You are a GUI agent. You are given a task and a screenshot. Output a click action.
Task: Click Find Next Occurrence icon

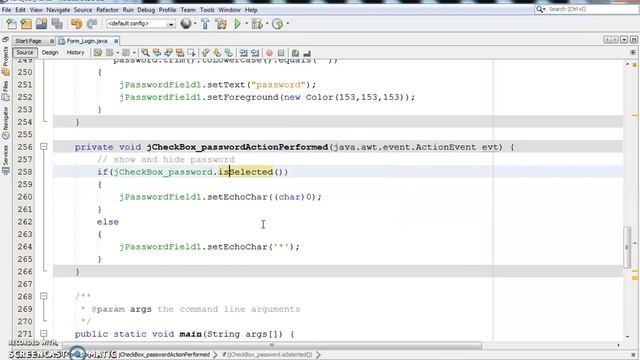(x=168, y=53)
